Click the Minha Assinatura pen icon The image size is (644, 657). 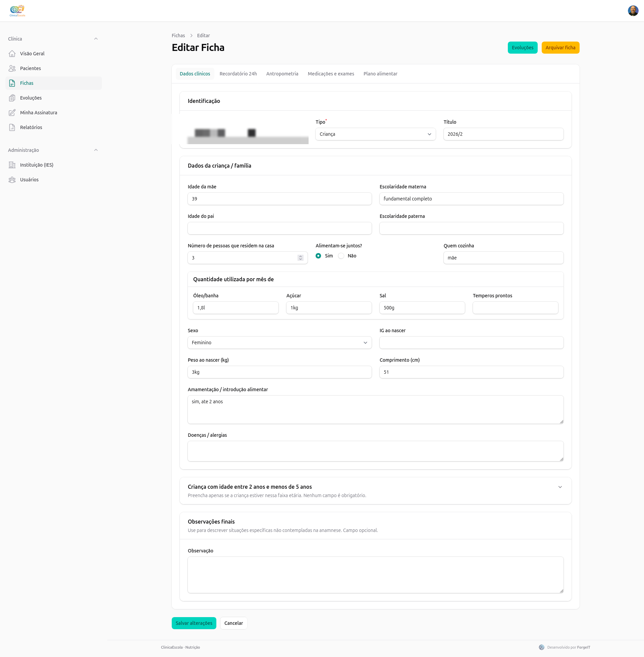[x=12, y=113]
